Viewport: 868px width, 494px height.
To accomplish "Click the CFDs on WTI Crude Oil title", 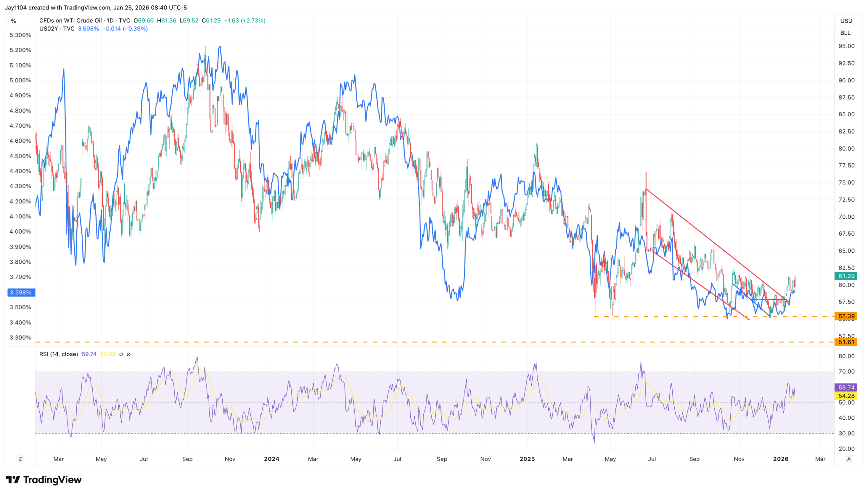I will click(70, 21).
